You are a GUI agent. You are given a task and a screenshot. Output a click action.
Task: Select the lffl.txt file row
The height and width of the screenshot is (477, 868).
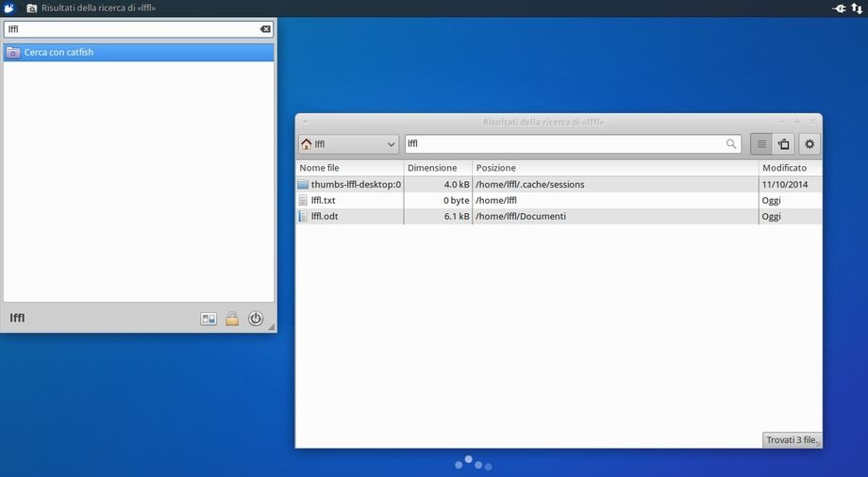(x=324, y=201)
